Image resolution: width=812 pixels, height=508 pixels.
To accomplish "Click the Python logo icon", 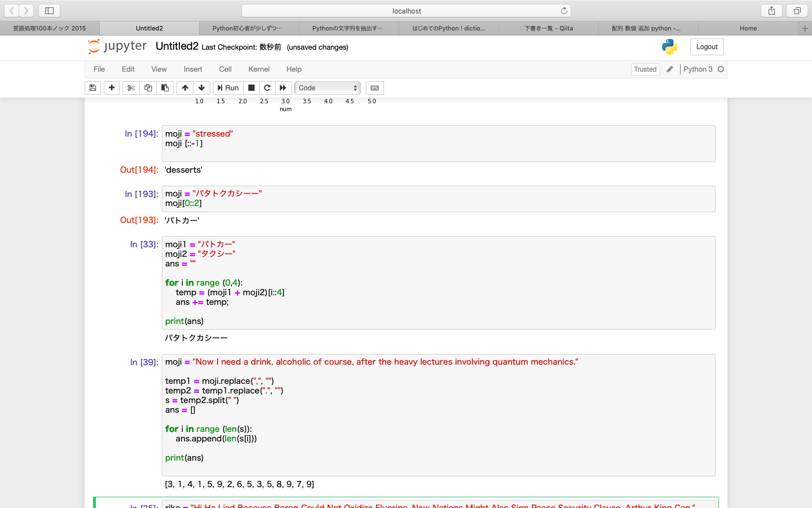I will (x=670, y=47).
